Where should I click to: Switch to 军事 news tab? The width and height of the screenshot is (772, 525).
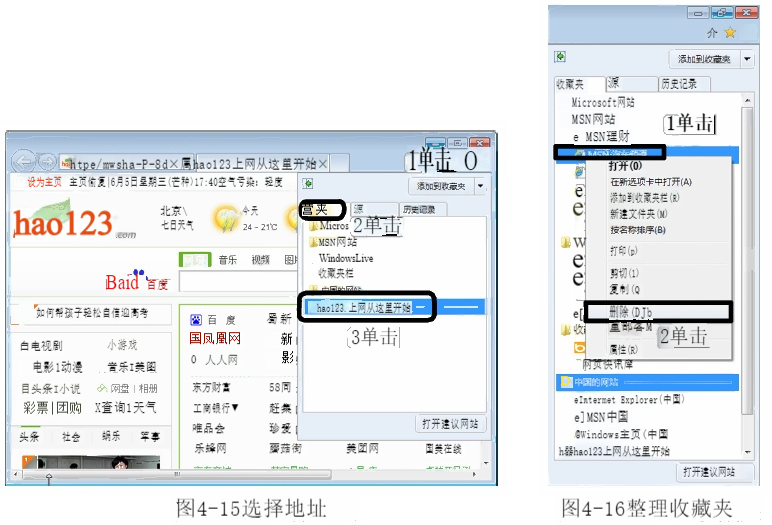(150, 436)
